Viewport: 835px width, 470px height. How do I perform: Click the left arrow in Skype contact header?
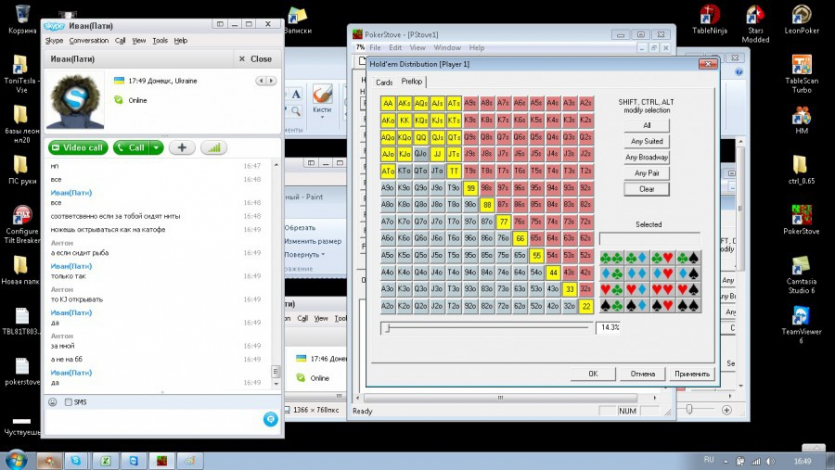[x=260, y=81]
